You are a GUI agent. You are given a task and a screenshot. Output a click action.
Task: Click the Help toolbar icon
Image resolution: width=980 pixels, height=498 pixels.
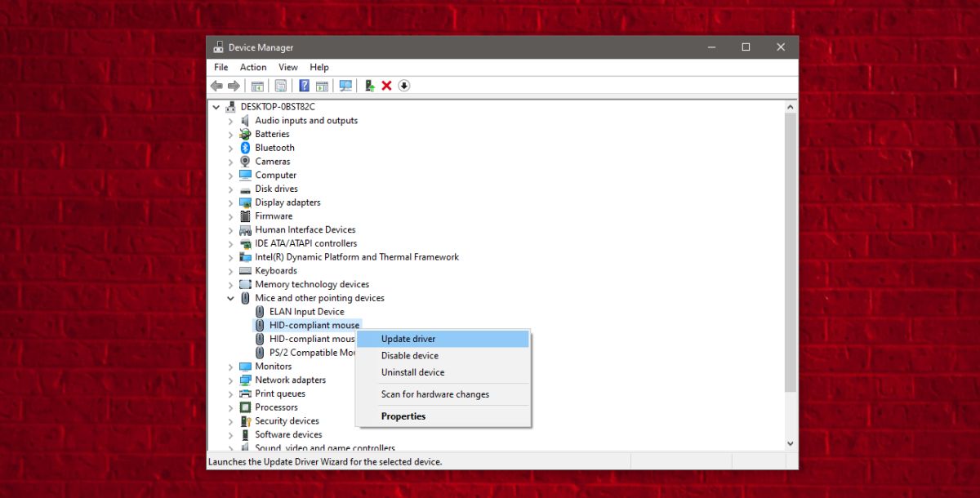click(x=304, y=85)
